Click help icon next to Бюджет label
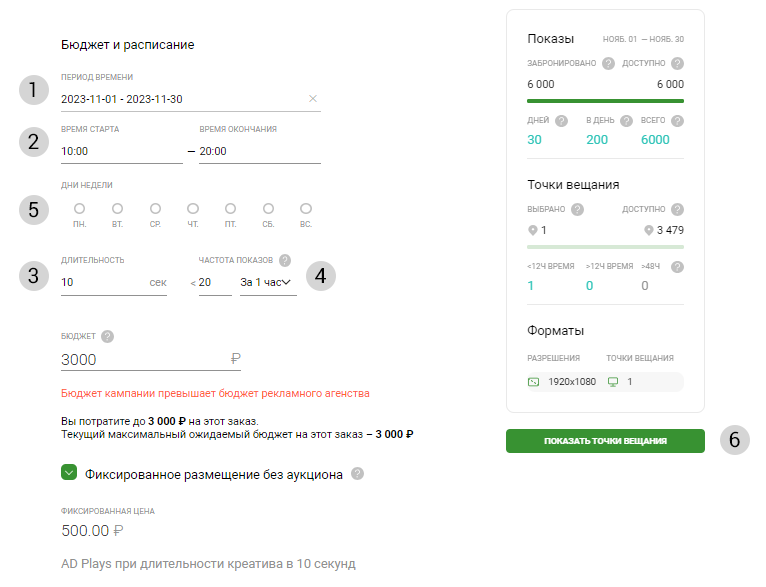Viewport: 766px width, 587px height. point(107,337)
